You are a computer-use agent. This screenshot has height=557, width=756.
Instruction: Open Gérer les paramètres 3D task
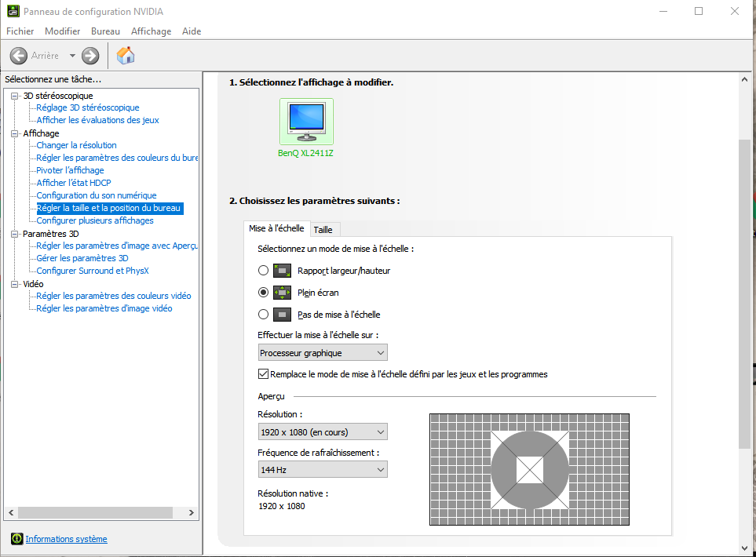[82, 258]
